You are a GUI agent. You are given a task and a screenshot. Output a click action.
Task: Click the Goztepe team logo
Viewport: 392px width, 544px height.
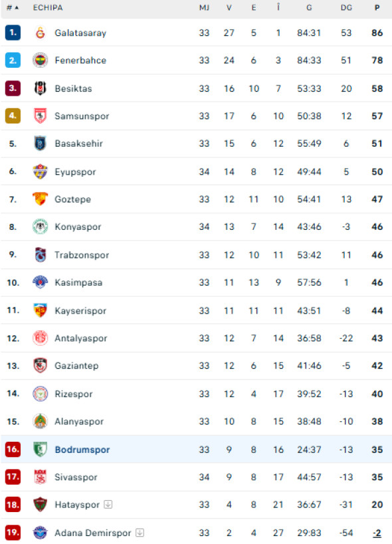tap(41, 199)
